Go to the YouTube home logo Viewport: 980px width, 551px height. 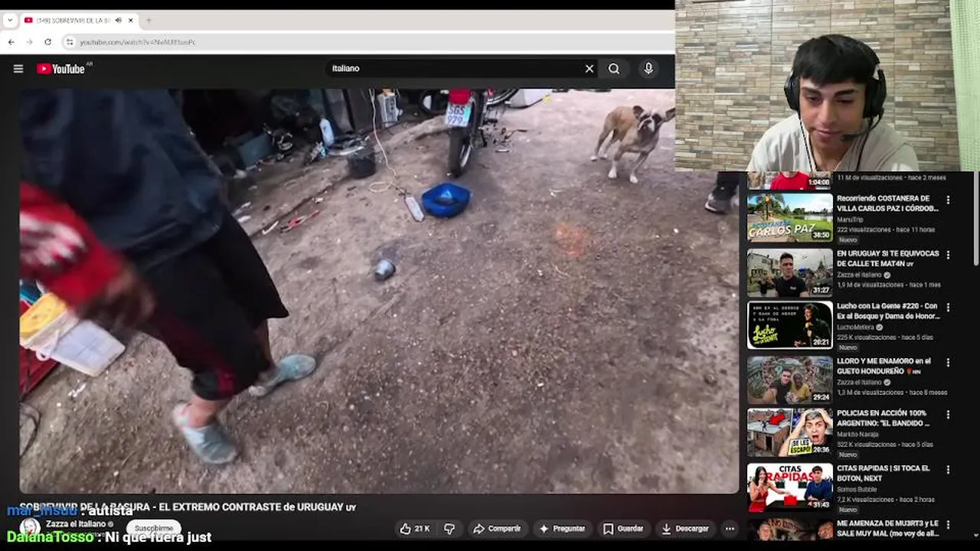click(x=60, y=69)
